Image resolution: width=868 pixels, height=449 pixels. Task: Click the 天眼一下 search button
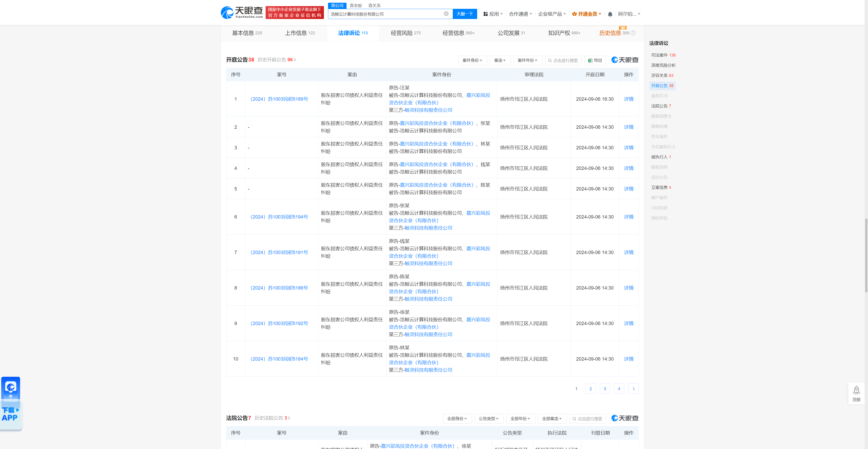(x=465, y=14)
